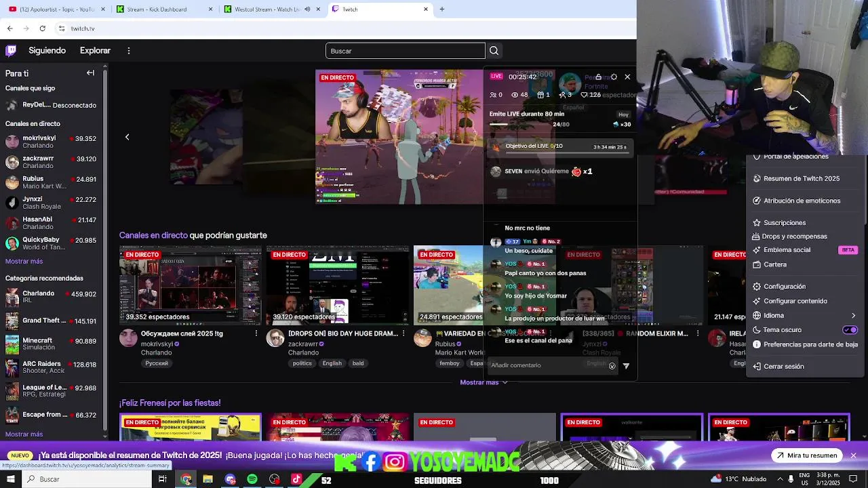This screenshot has height=488, width=868.
Task: Open Emblema social menu item
Action: [804, 250]
